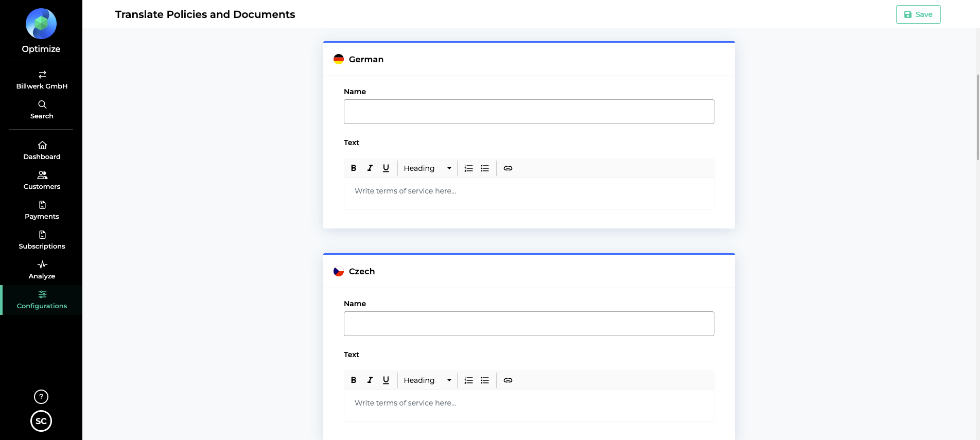
Task: Open Subscriptions section in sidebar
Action: click(x=42, y=240)
